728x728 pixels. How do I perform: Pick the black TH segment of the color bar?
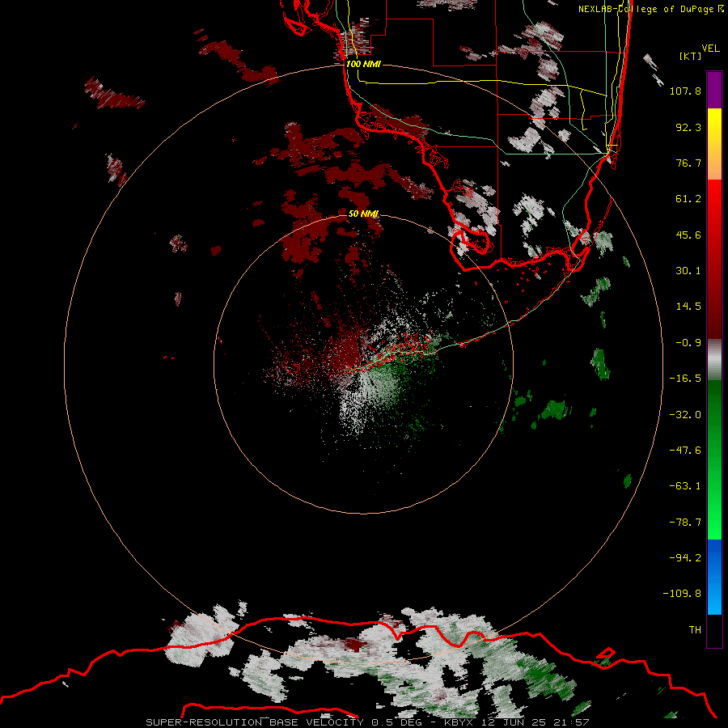pyautogui.click(x=714, y=630)
